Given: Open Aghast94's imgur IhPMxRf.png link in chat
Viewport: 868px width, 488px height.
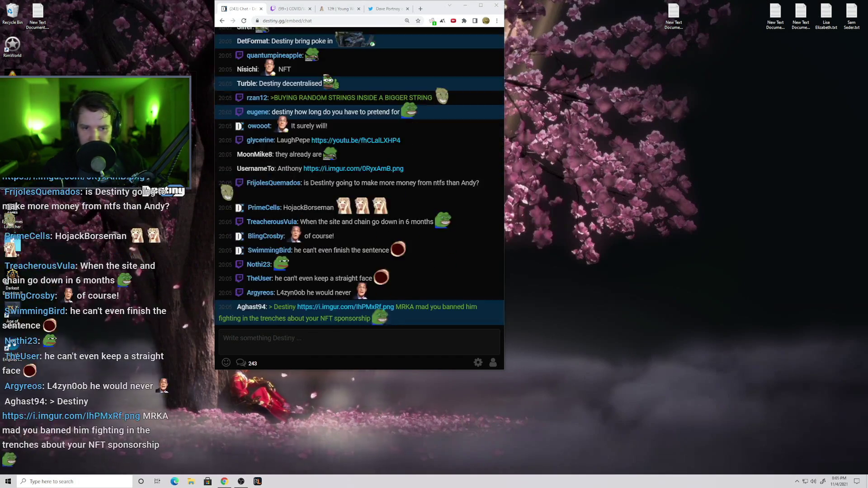Looking at the screenshot, I should 346,306.
